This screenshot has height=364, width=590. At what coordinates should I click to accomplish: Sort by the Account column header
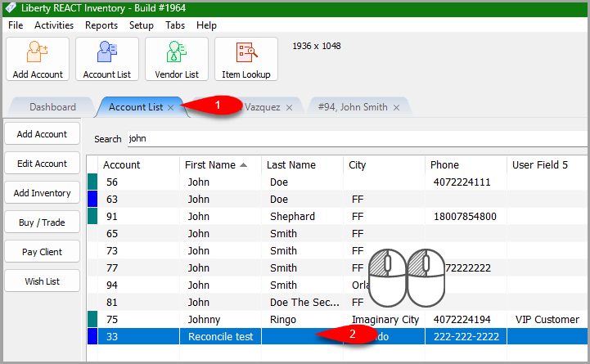click(138, 164)
